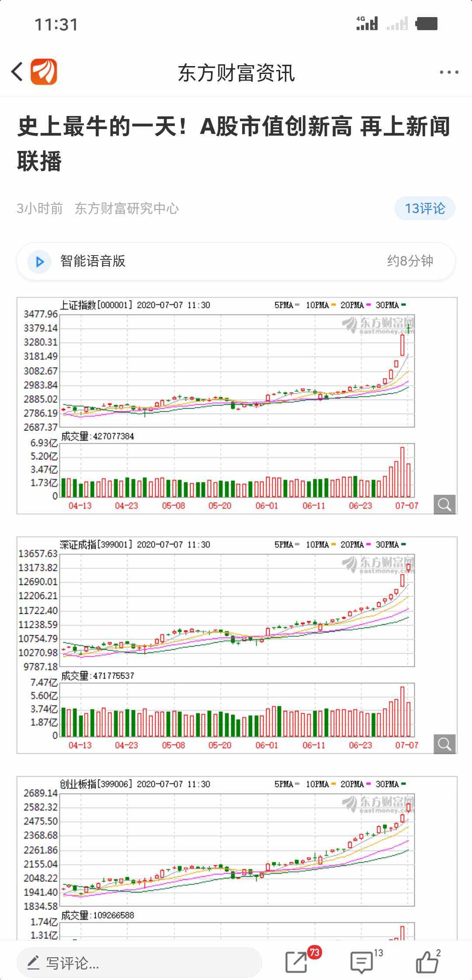This screenshot has width=472, height=980.
Task: Open the 13评论 comments badge
Action: point(425,208)
